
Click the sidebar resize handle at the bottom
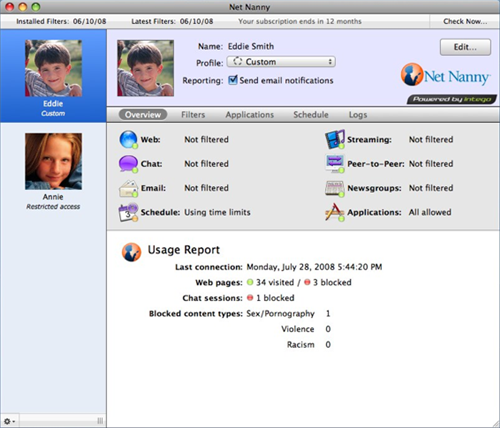(x=100, y=421)
